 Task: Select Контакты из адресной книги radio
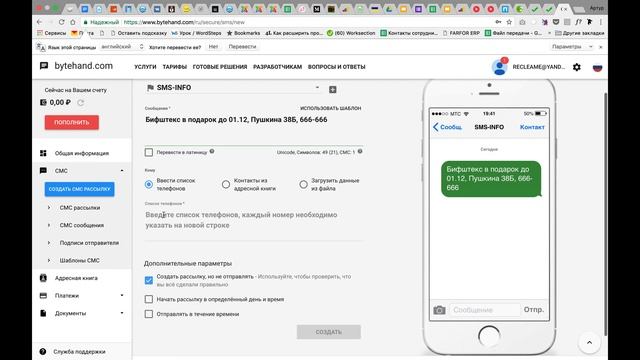pyautogui.click(x=226, y=184)
